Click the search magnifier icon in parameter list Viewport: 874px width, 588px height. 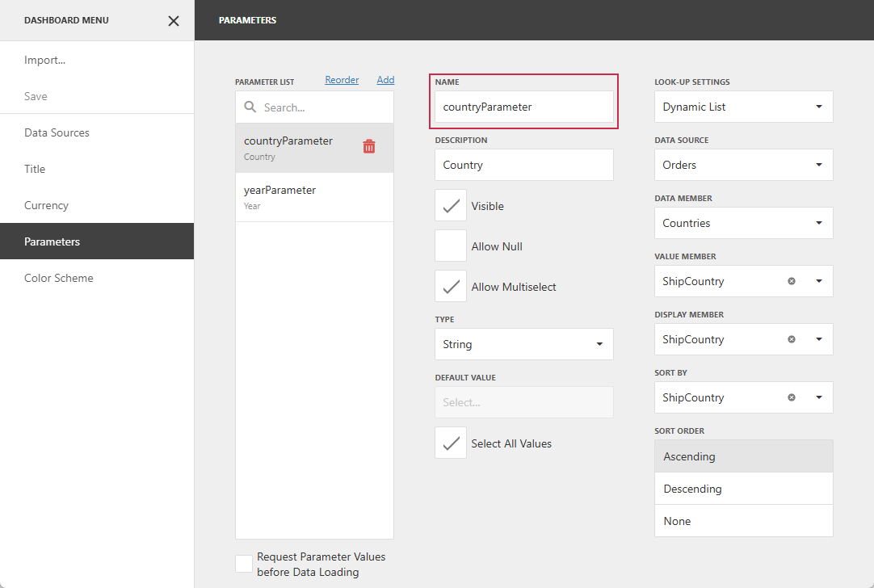[250, 107]
